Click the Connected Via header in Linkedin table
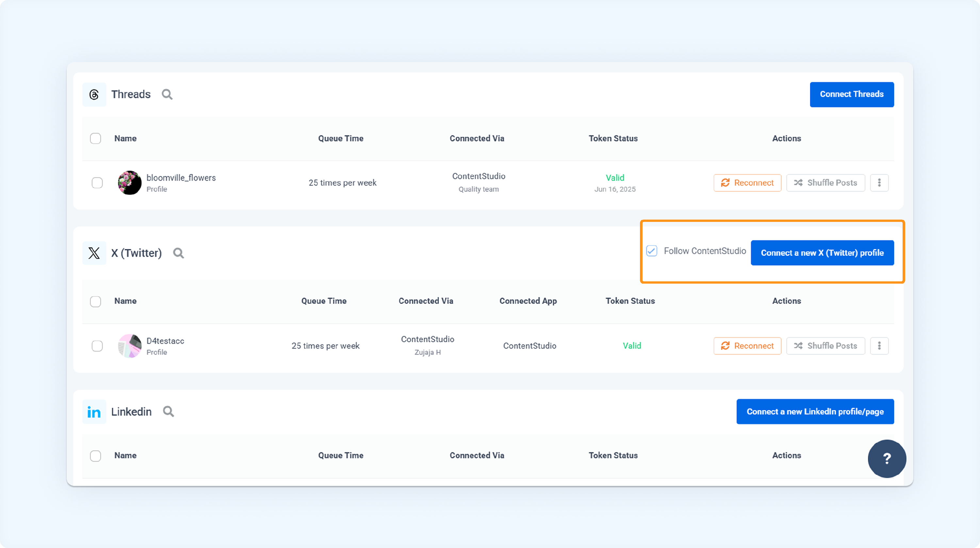The height and width of the screenshot is (548, 980). coord(477,456)
